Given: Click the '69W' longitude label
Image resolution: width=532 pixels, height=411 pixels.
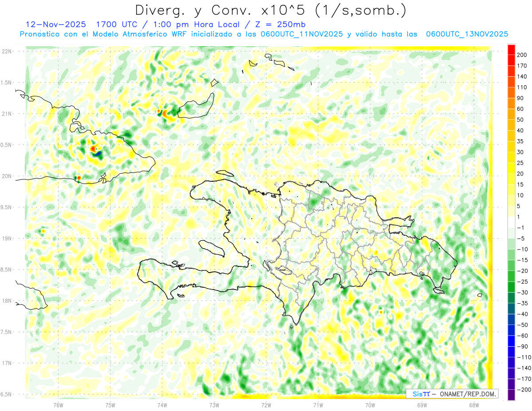Looking at the screenshot, I should point(422,405).
